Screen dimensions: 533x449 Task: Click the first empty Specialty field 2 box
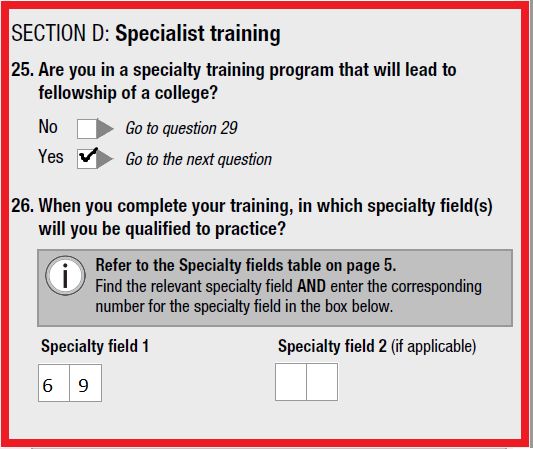(x=291, y=382)
